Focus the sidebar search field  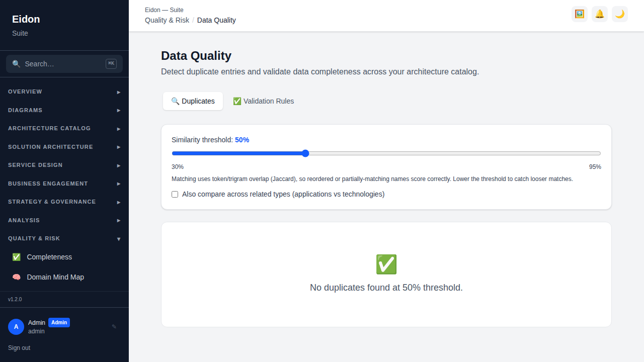[64, 64]
